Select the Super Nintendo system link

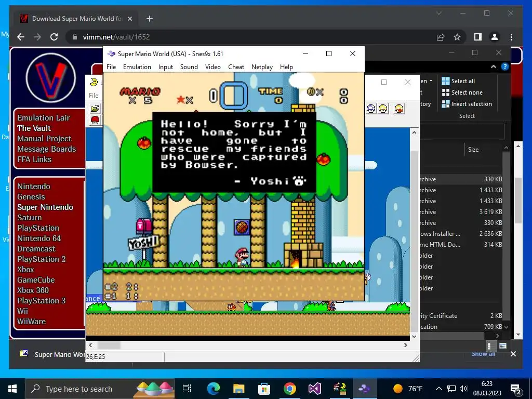[45, 207]
